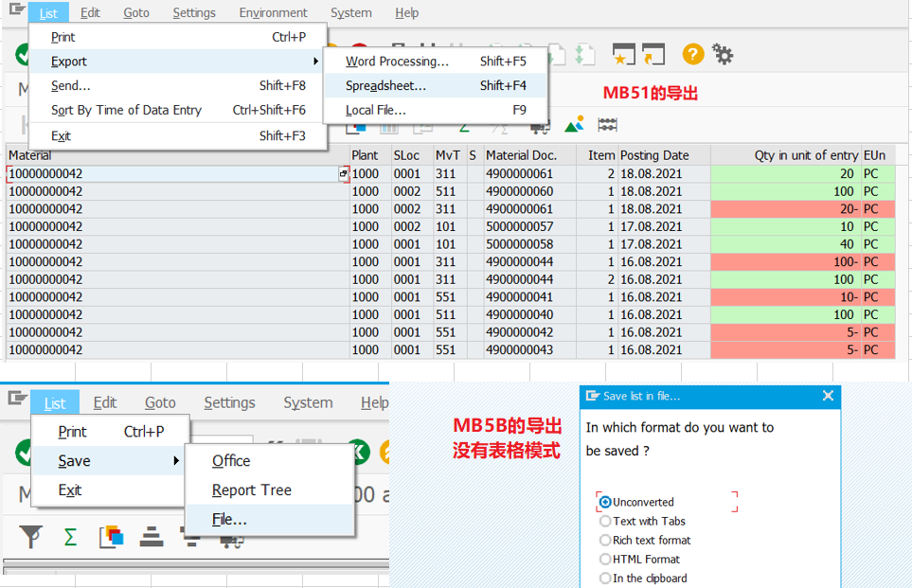Image resolution: width=912 pixels, height=588 pixels.
Task: Open the List menu in the MB51 window
Action: [48, 13]
